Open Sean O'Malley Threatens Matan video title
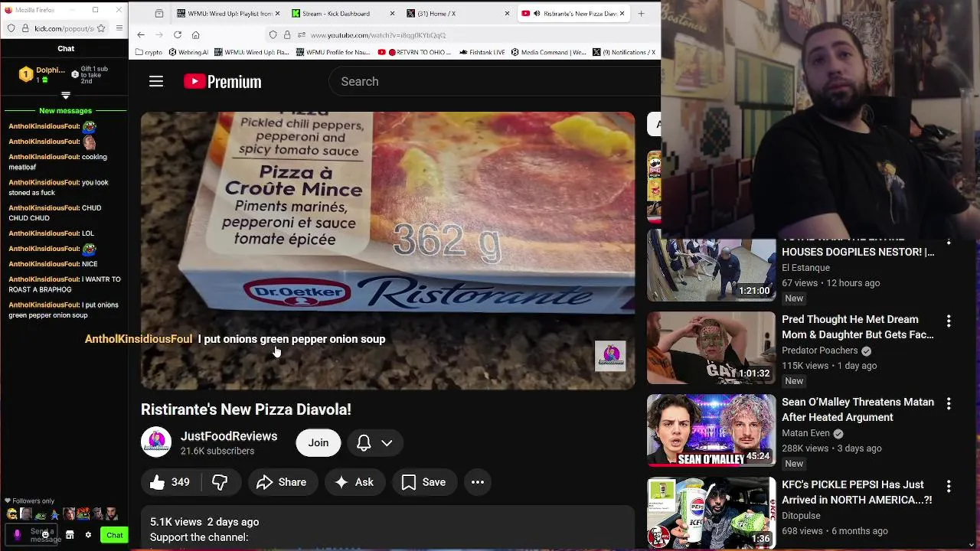Viewport: 980px width, 551px height. [x=857, y=409]
